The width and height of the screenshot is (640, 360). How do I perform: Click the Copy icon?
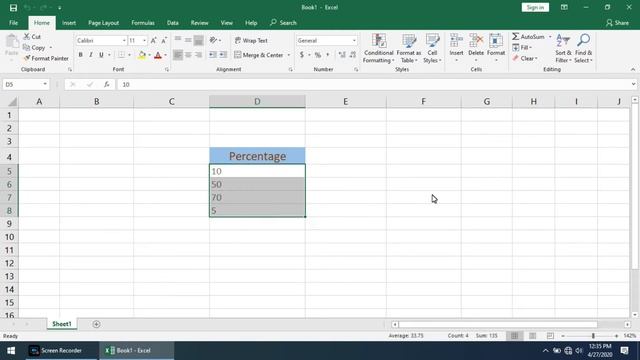pyautogui.click(x=27, y=47)
